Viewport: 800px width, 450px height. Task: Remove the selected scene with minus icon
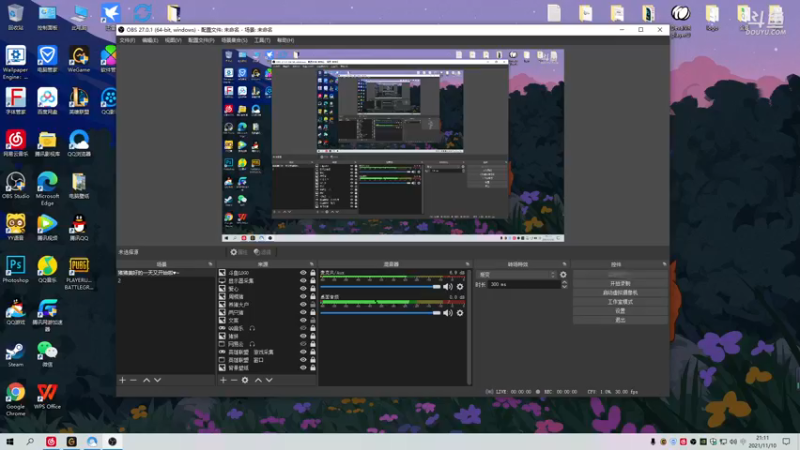[133, 380]
